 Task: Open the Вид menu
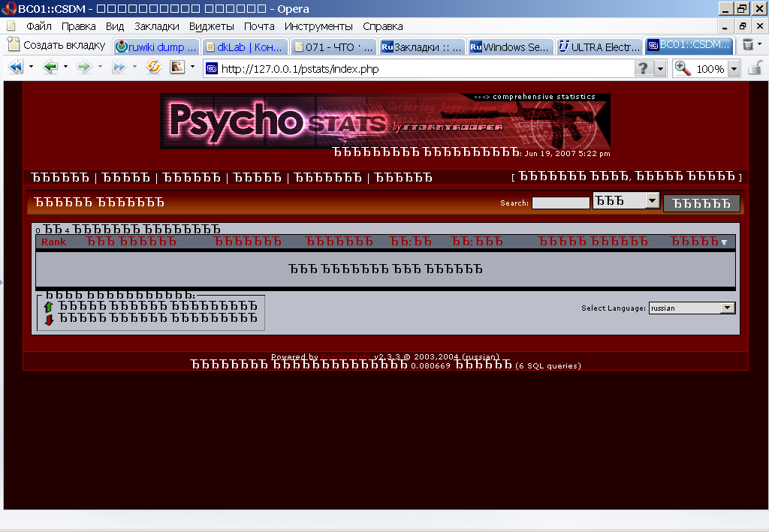[x=115, y=26]
